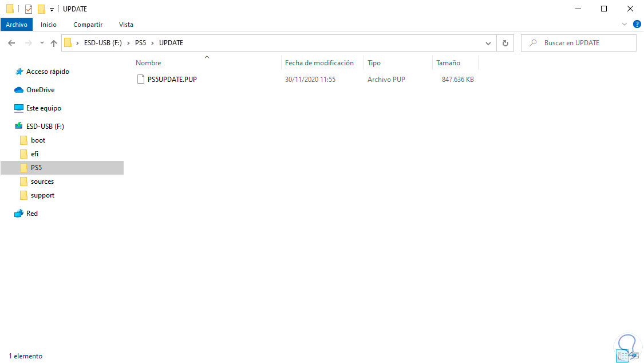Click the OneDrive cloud icon
The height and width of the screenshot is (363, 644).
click(19, 89)
